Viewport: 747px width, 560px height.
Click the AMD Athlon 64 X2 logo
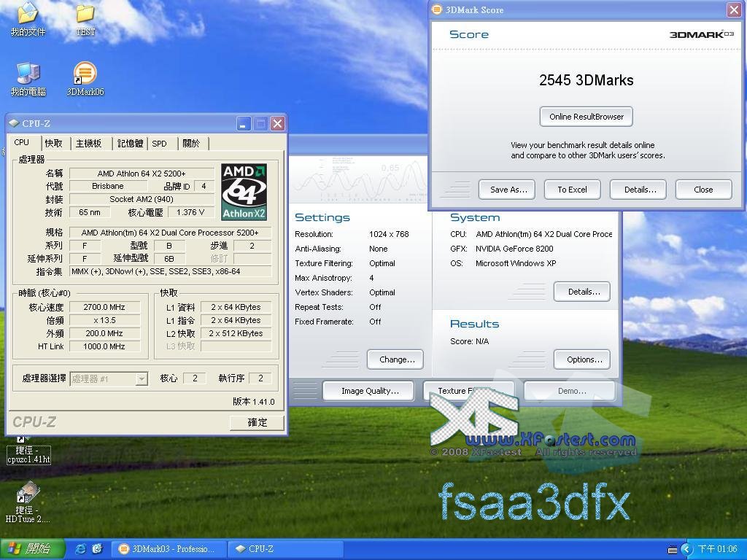[244, 192]
